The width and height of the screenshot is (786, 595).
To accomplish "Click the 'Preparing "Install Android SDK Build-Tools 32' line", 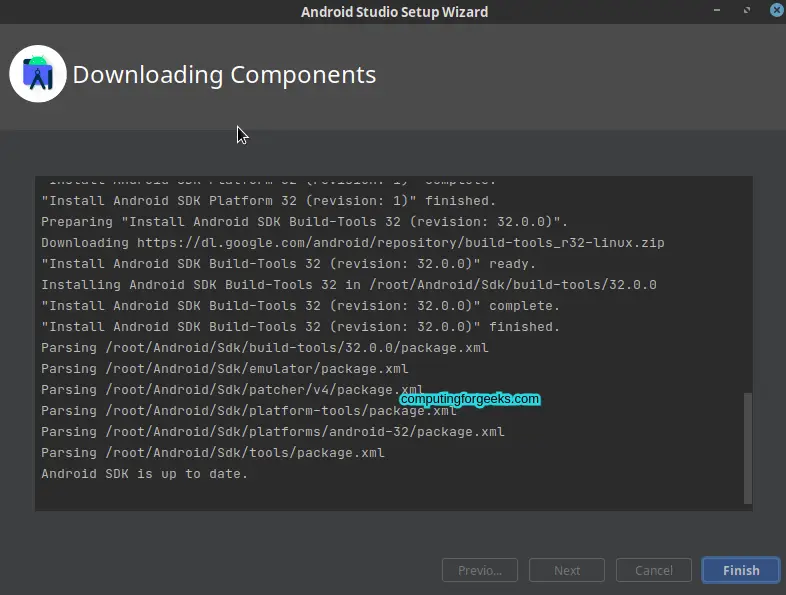I will [304, 221].
